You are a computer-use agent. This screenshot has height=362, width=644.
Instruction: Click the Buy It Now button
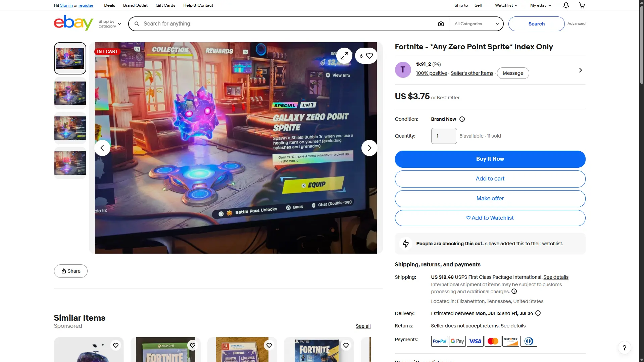click(490, 159)
